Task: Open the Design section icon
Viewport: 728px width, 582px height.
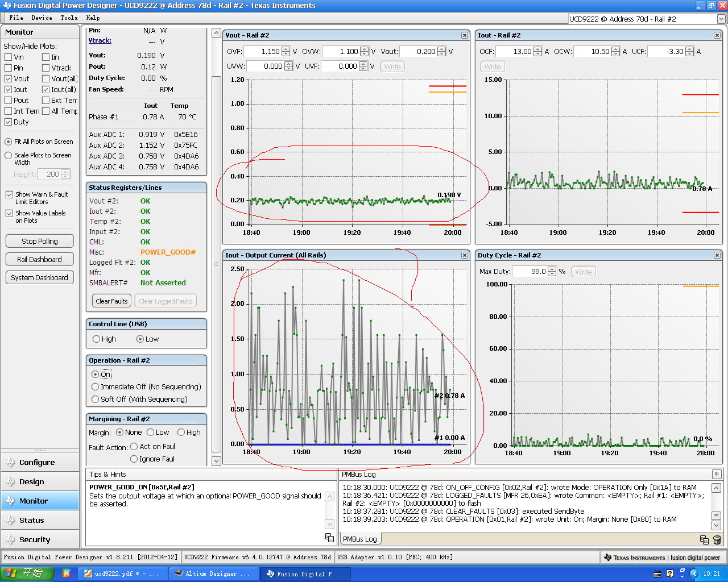Action: point(10,481)
